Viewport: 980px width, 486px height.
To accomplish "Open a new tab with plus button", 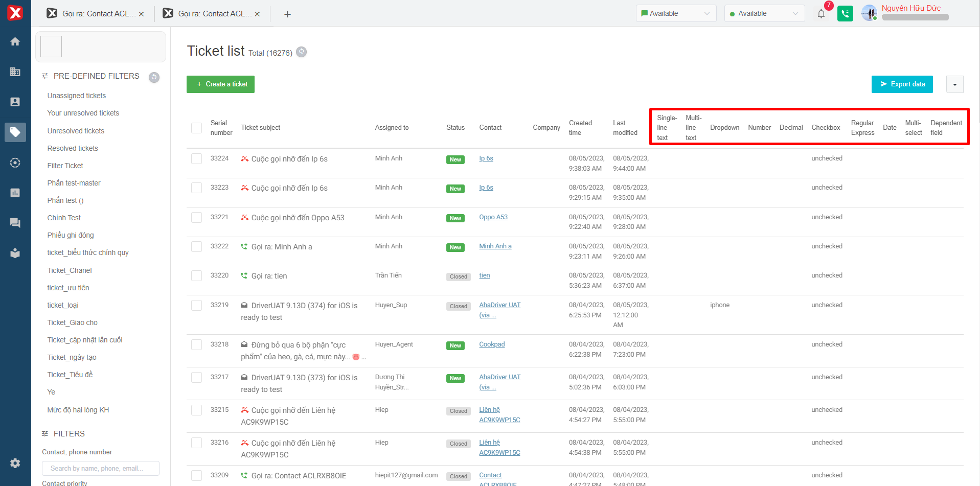I will click(x=287, y=14).
